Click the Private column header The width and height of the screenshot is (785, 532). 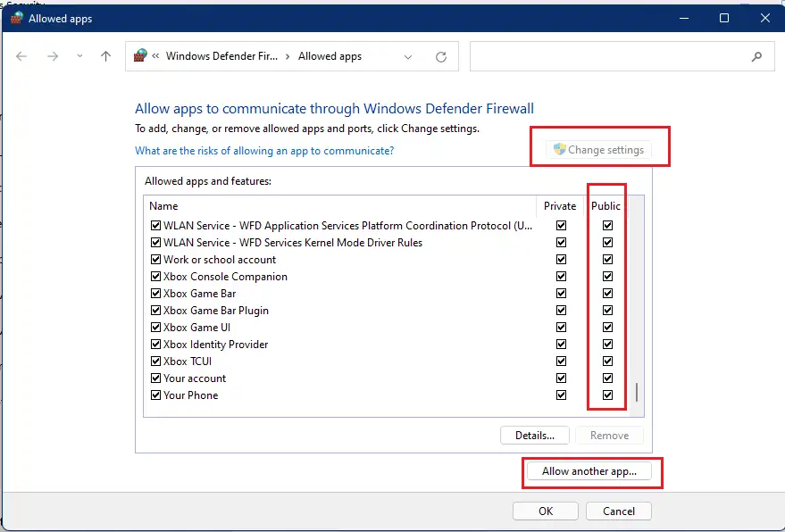(560, 206)
